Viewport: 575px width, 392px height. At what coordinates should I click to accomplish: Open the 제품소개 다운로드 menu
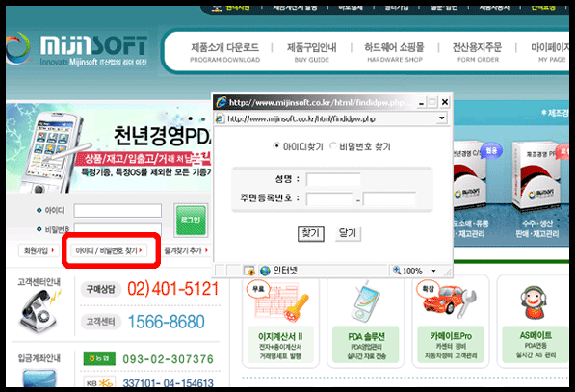[224, 52]
